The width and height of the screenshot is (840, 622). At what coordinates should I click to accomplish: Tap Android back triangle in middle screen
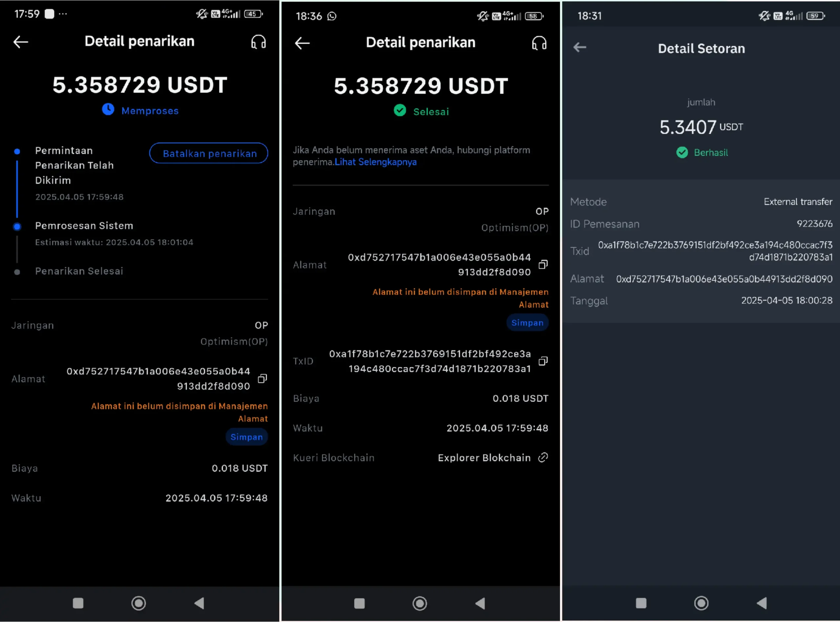tap(480, 604)
